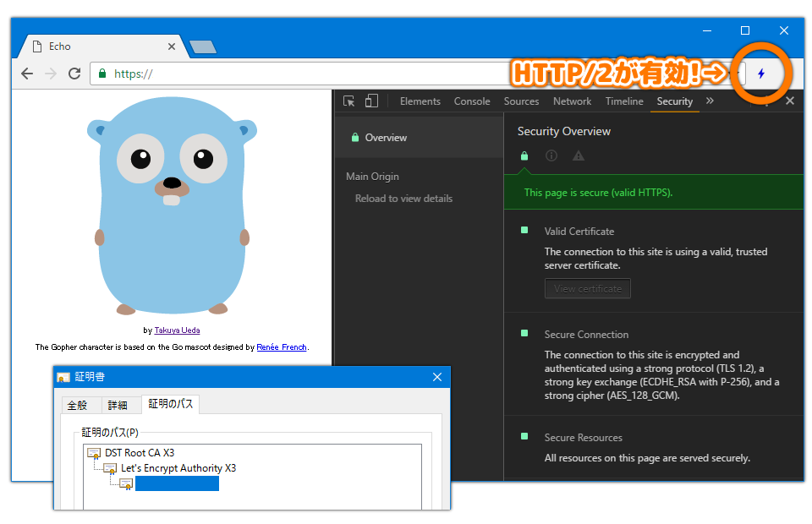This screenshot has height=524, width=812.
Task: Reload the page with the refresh icon
Action: pyautogui.click(x=74, y=74)
